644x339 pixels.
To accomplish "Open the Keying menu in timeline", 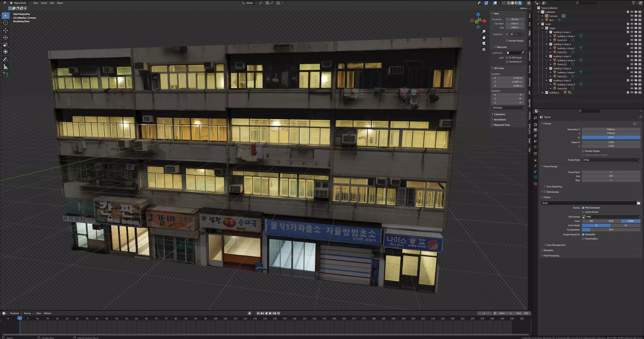I will coord(29,313).
